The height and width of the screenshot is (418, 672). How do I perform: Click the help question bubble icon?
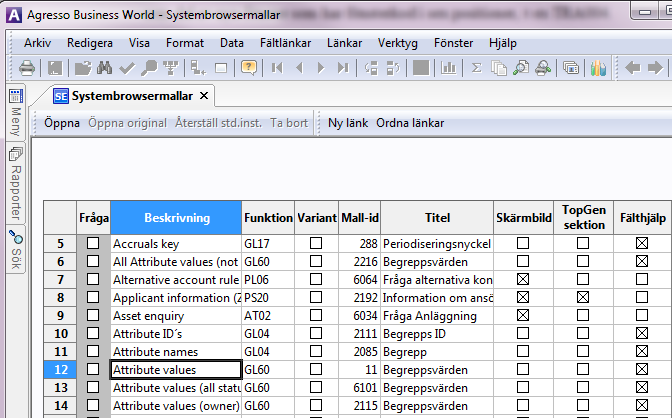click(x=249, y=68)
